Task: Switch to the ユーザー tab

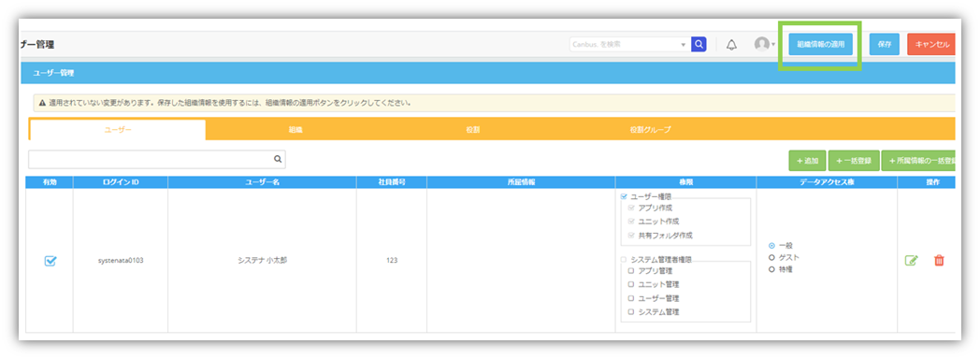Action: (118, 130)
